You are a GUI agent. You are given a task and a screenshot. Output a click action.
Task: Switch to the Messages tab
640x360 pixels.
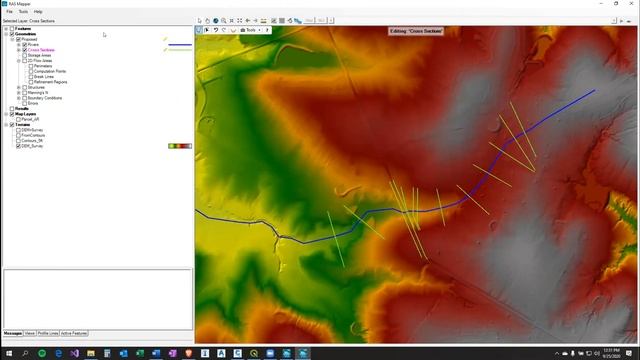13,333
